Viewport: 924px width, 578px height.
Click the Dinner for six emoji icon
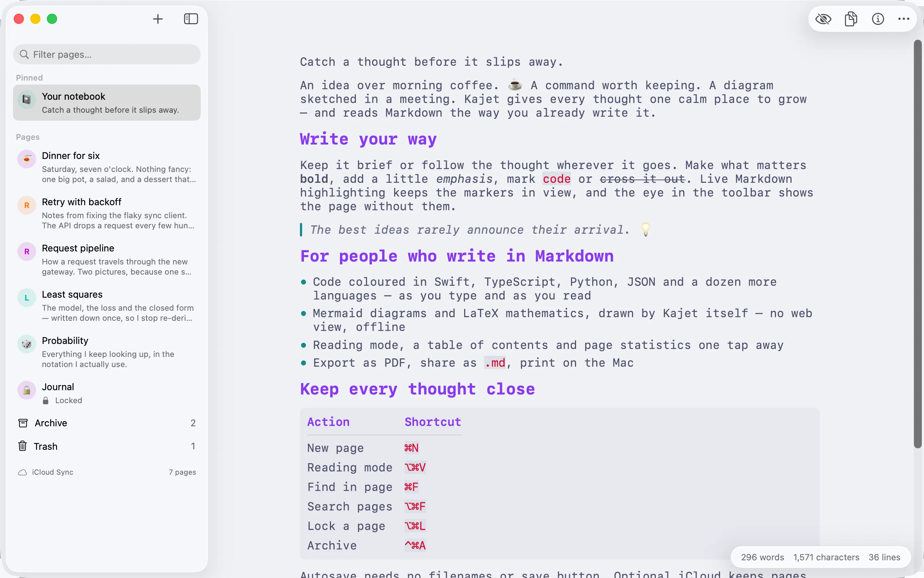pos(27,159)
